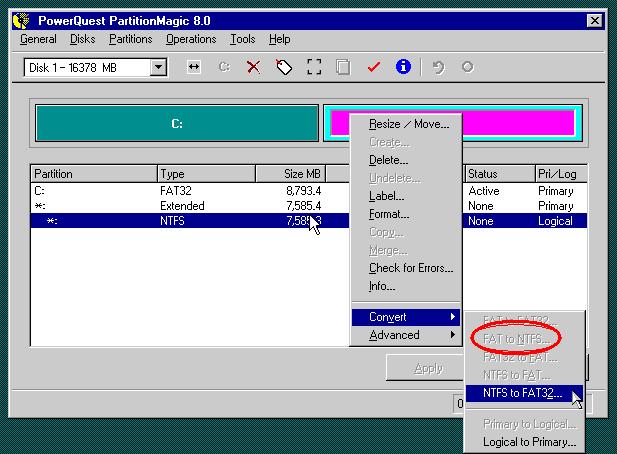Viewport: 617px width, 454px height.
Task: Click the Size MB column header
Action: tap(291, 173)
